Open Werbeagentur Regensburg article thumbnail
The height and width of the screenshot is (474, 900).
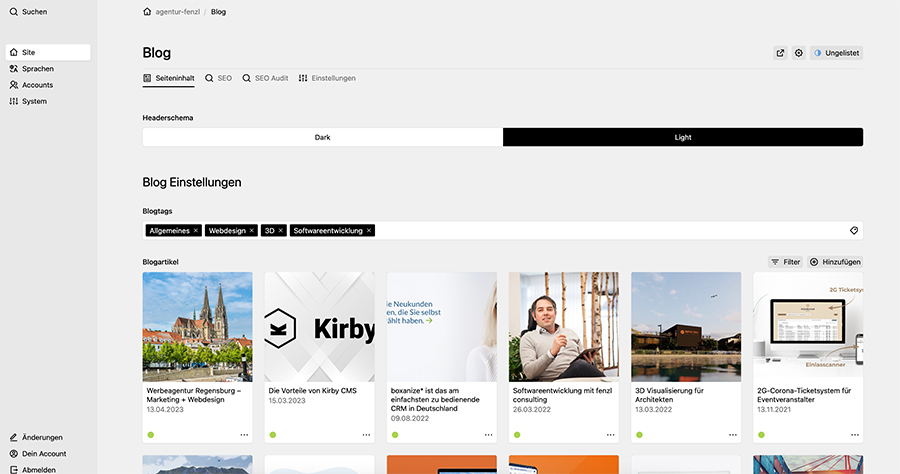[197, 327]
